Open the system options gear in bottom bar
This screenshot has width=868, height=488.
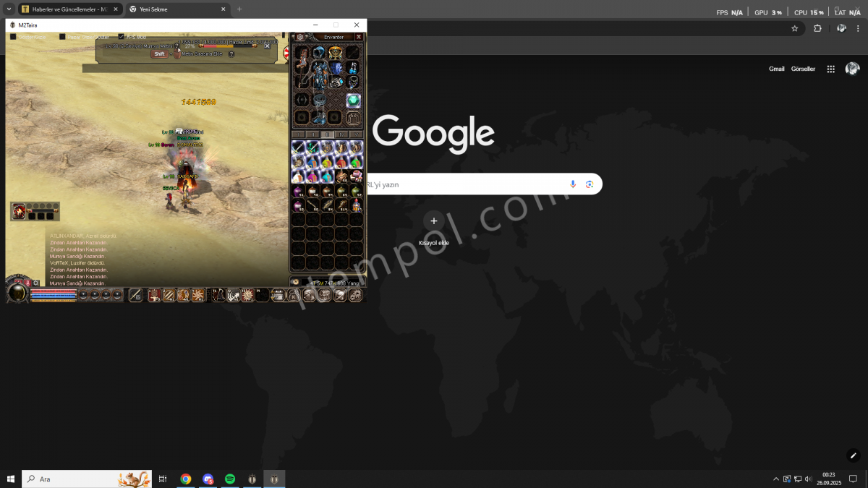pyautogui.click(x=355, y=295)
